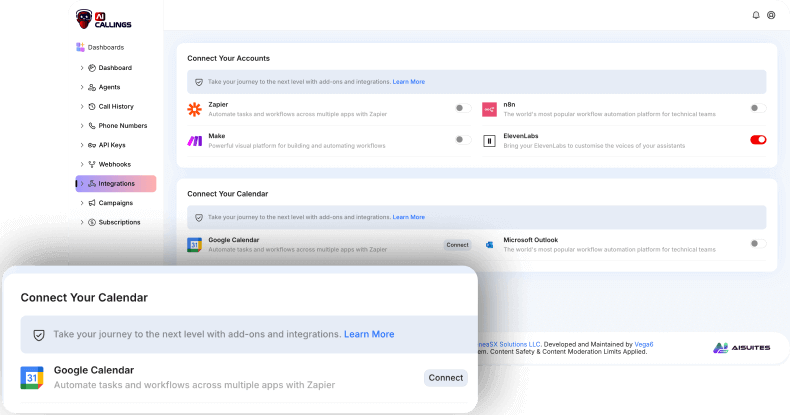The width and height of the screenshot is (790, 415).
Task: Click the ElevenLabs logo icon
Action: coord(489,141)
